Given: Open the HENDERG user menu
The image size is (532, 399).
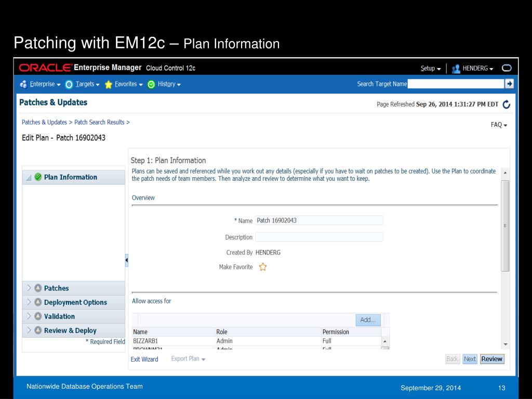Looking at the screenshot, I should 478,69.
